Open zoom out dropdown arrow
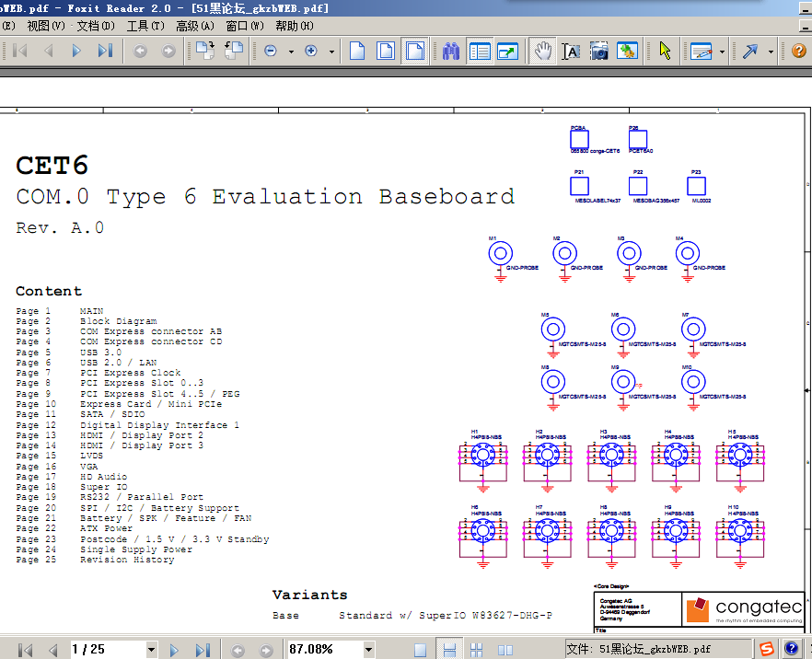Viewport: 812px width, 659px height. [291, 52]
